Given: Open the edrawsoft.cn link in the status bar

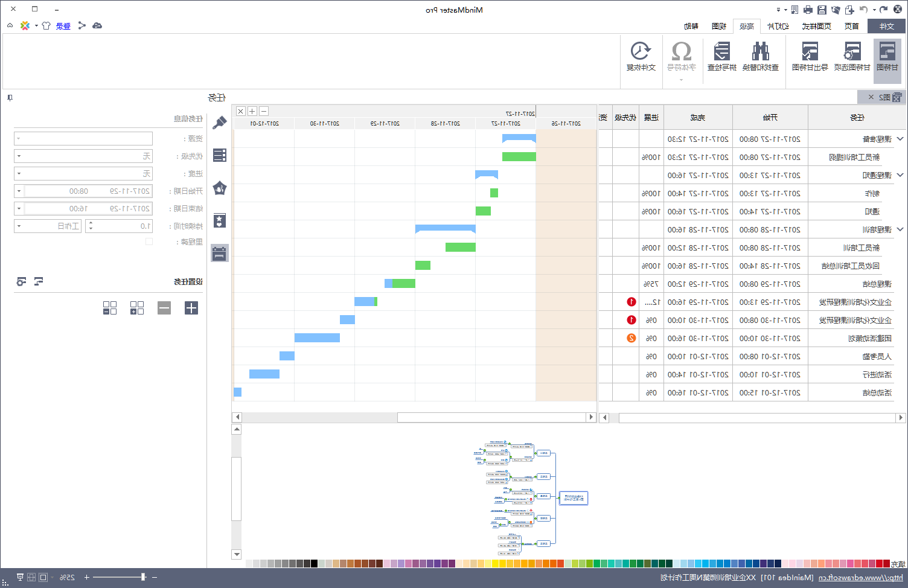Looking at the screenshot, I should (861, 578).
